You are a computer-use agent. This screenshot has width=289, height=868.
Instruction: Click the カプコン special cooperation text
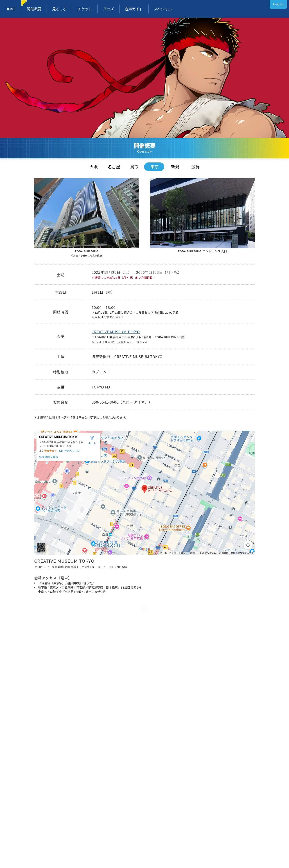tap(99, 372)
